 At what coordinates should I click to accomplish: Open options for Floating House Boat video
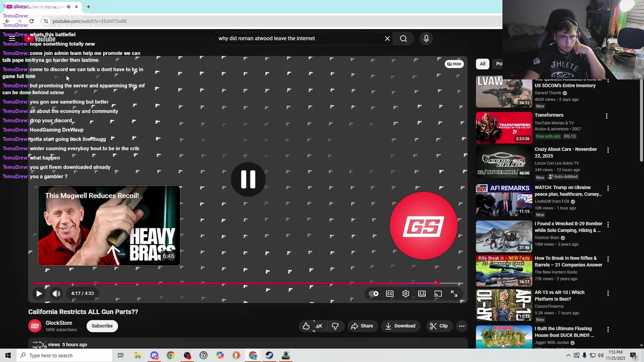[x=608, y=329]
